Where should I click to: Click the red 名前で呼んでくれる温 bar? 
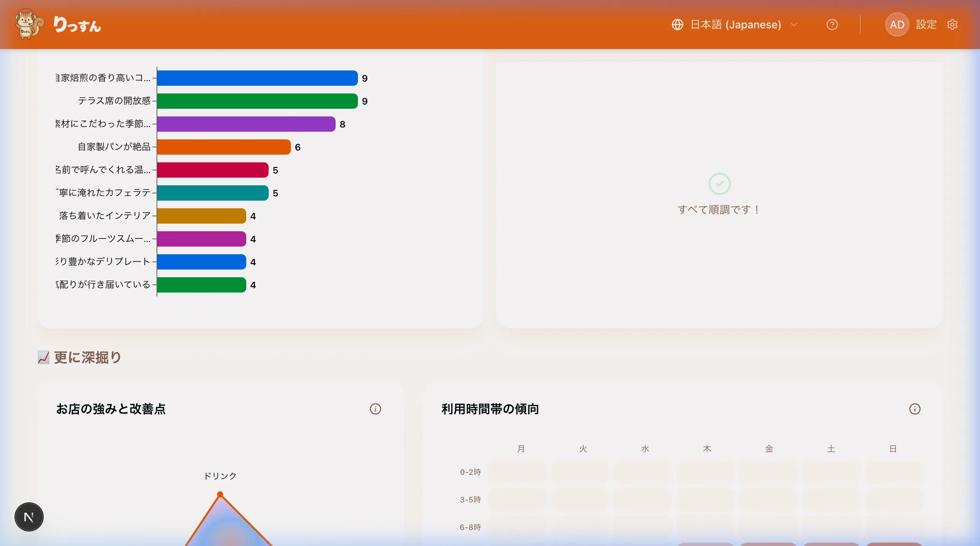(x=213, y=170)
